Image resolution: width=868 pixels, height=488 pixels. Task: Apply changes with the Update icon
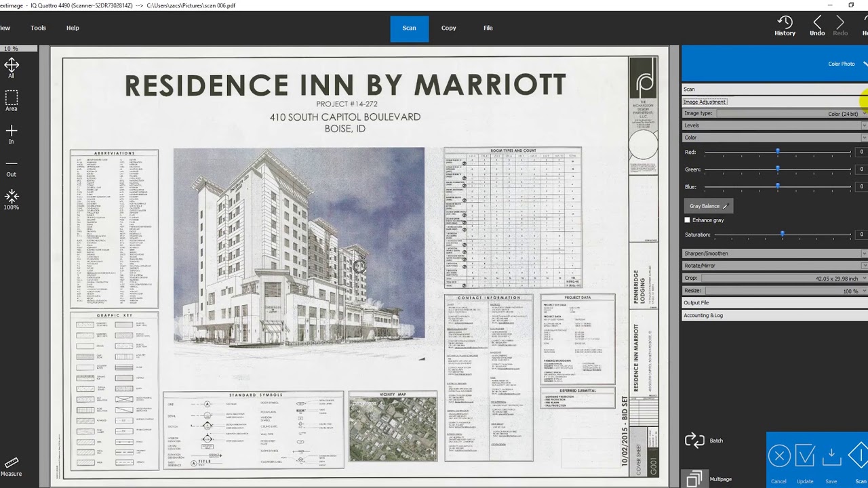[x=805, y=456]
